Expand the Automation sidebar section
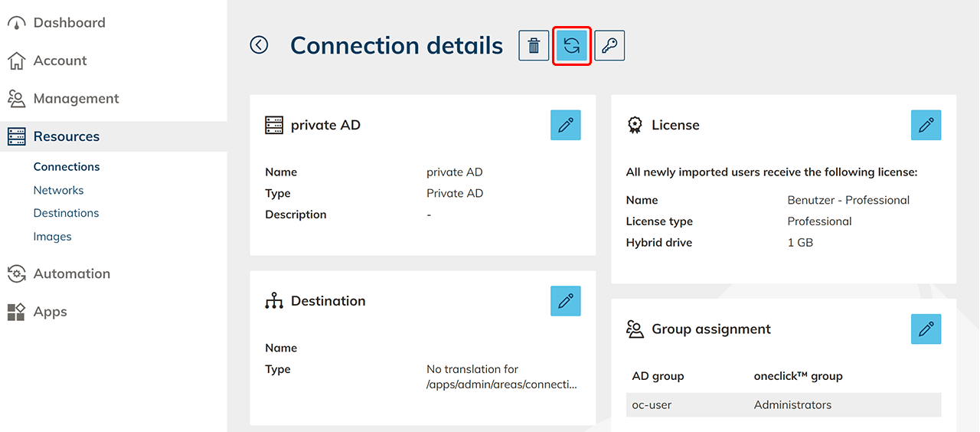Screen dimensions: 980x432 pos(71,273)
